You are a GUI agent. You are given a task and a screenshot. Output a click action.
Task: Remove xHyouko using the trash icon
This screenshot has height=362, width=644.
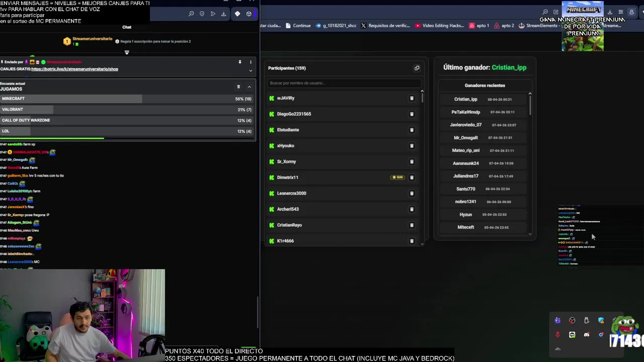(412, 146)
